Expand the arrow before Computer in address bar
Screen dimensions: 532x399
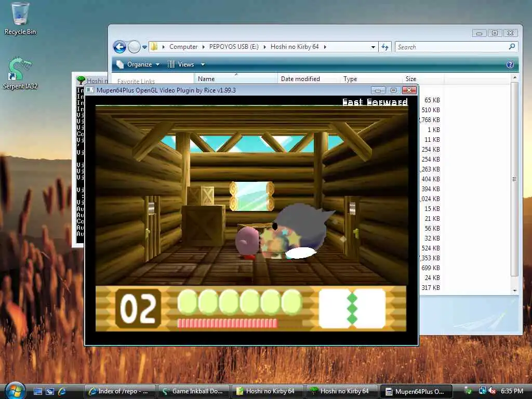click(164, 47)
